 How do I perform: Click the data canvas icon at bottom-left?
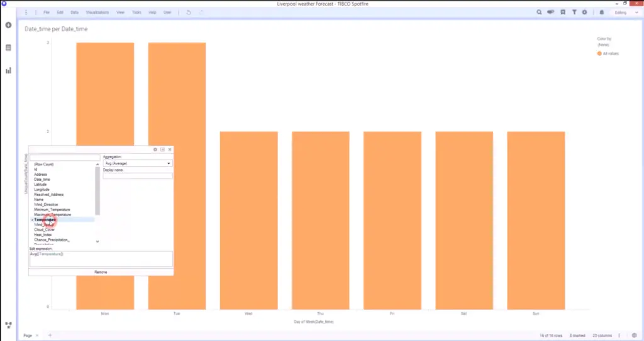pyautogui.click(x=8, y=325)
